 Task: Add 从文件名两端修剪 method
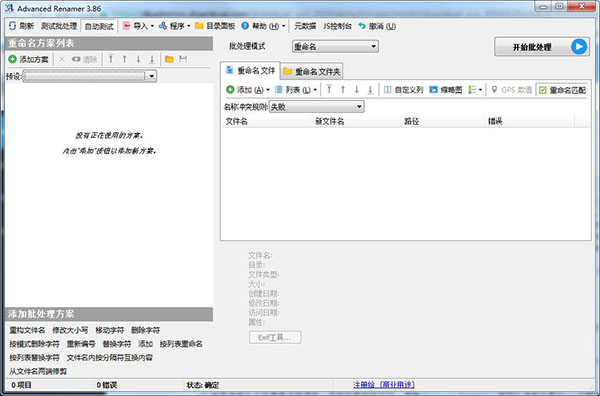(38, 372)
